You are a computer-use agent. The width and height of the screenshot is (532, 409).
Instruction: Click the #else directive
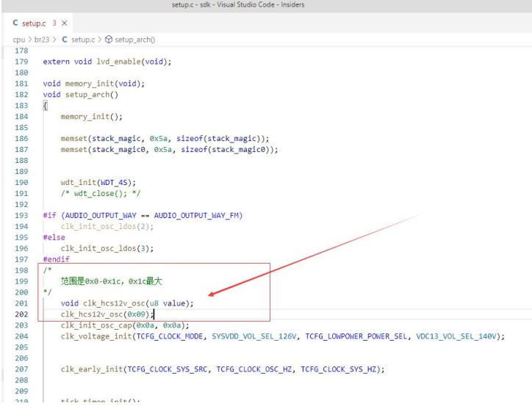point(54,237)
